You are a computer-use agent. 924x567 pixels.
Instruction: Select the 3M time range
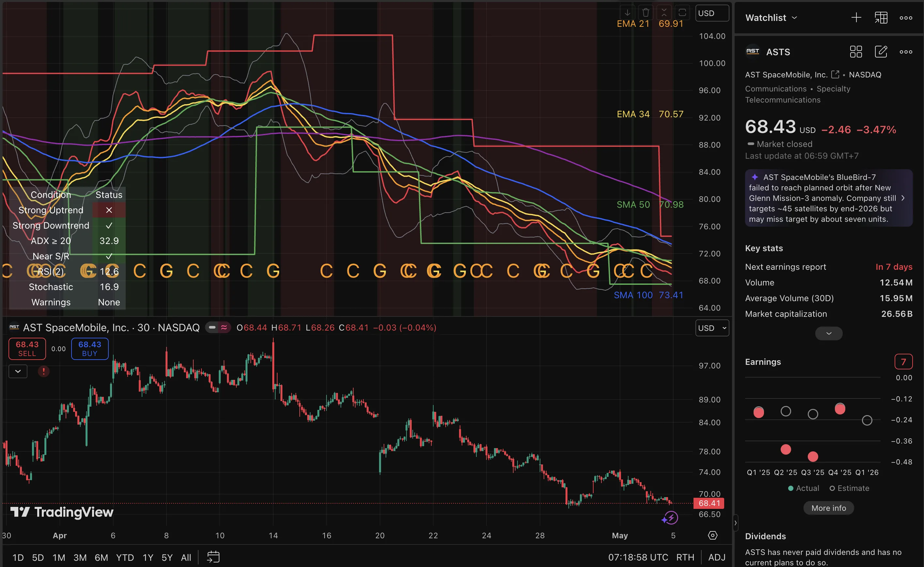pos(80,557)
